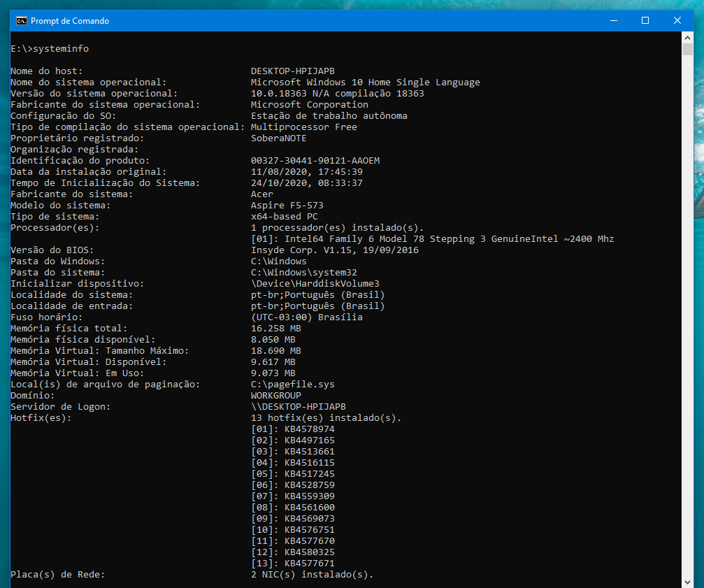The width and height of the screenshot is (704, 588).
Task: Click install date '11/08/2020, 17:45:39'
Action: point(307,172)
